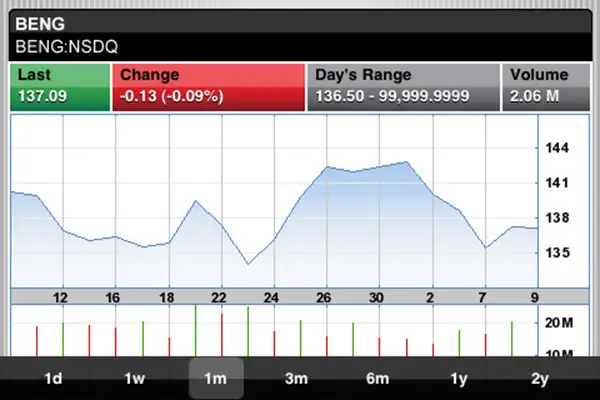Image resolution: width=600 pixels, height=400 pixels.
Task: Click the 141 price axis label
Action: coord(557,183)
